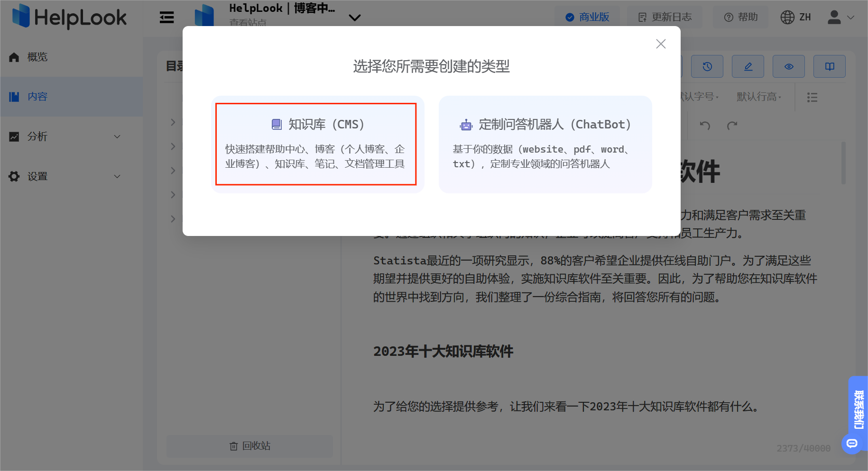Collapse the sidebar with the hamburger icon
This screenshot has width=868, height=471.
pyautogui.click(x=166, y=17)
